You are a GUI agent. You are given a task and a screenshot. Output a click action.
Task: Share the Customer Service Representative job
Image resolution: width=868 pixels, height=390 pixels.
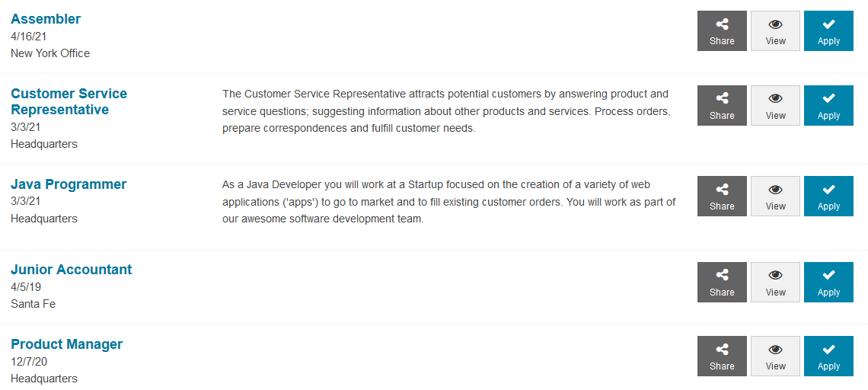click(722, 106)
